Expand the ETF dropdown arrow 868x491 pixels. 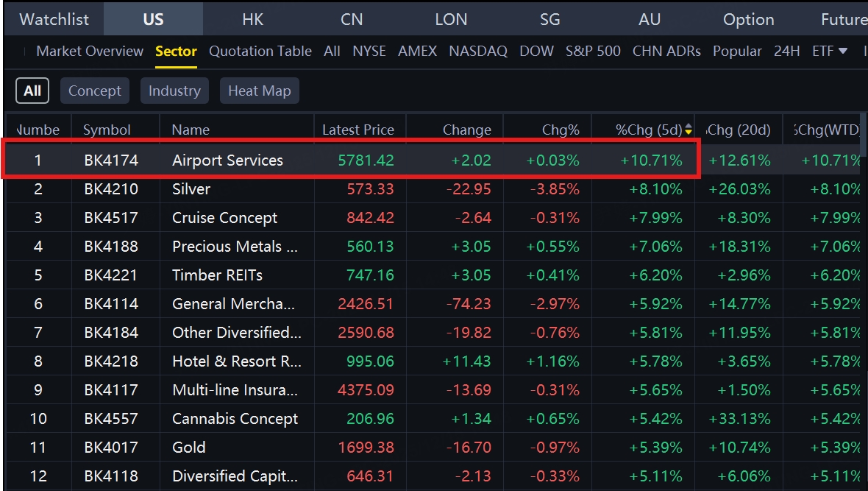point(843,52)
